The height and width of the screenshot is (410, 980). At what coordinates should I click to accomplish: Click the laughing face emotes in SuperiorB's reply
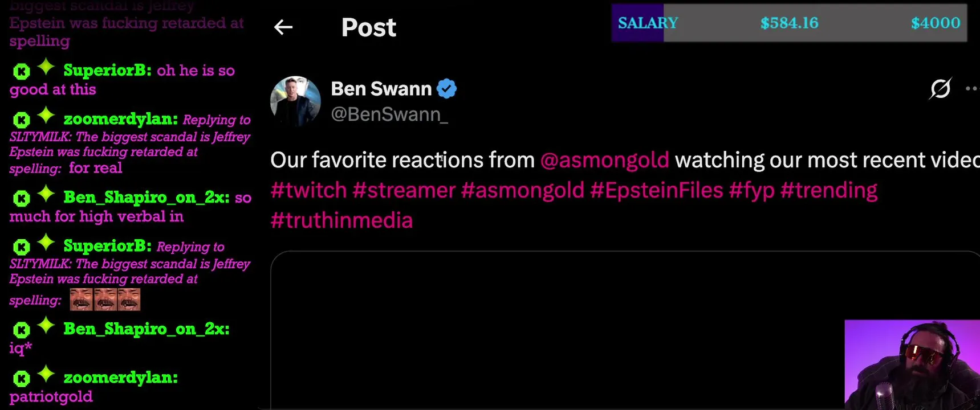[x=105, y=300]
